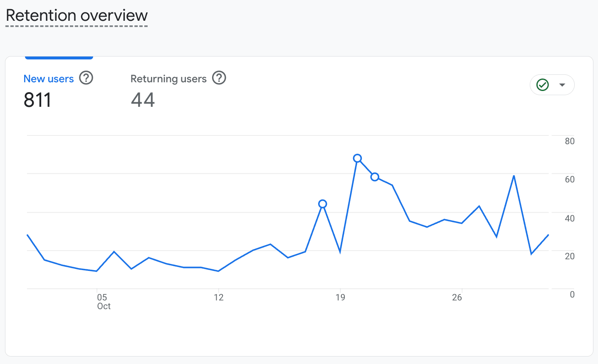This screenshot has height=364, width=598.
Task: Click the late-month line spike after 26
Action: click(x=514, y=176)
